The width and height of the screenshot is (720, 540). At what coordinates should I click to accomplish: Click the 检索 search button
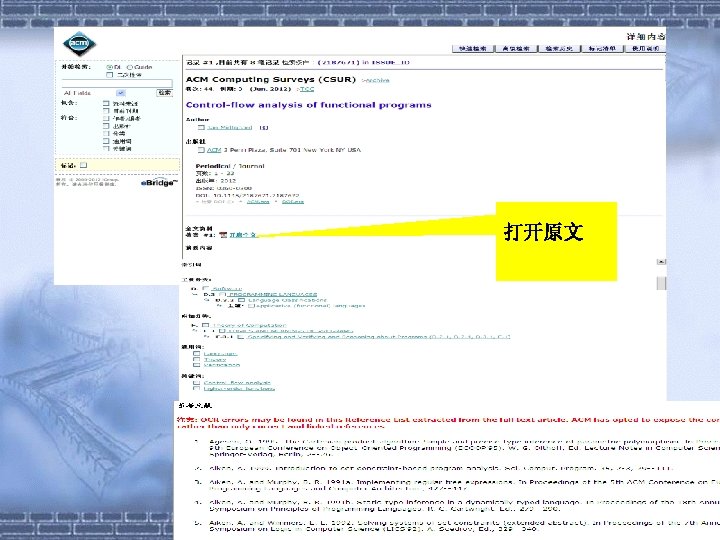click(164, 93)
